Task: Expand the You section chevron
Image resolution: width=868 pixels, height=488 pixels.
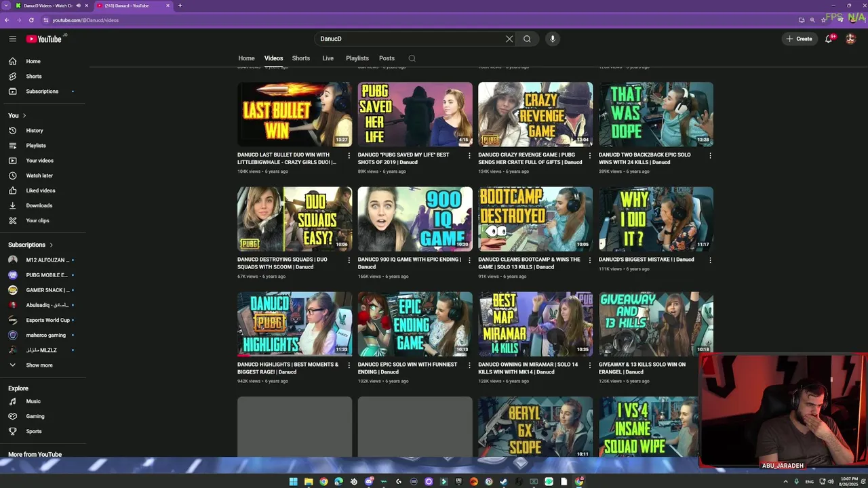Action: coord(24,115)
